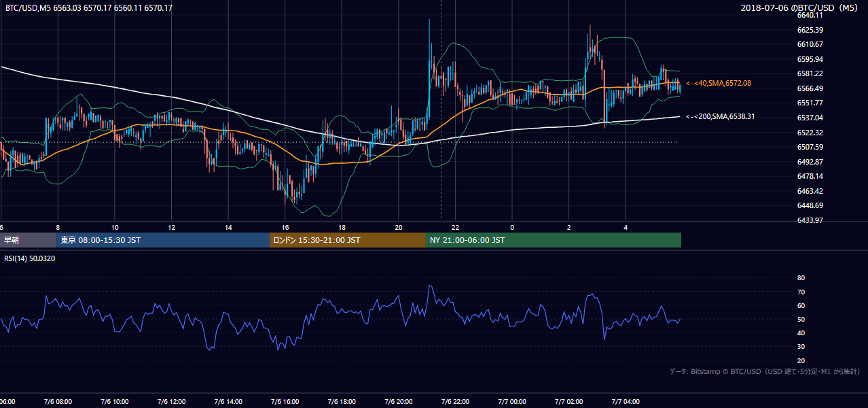Screen dimensions: 868x408
Task: Click hour label 0 under price chart
Action: pyautogui.click(x=512, y=227)
